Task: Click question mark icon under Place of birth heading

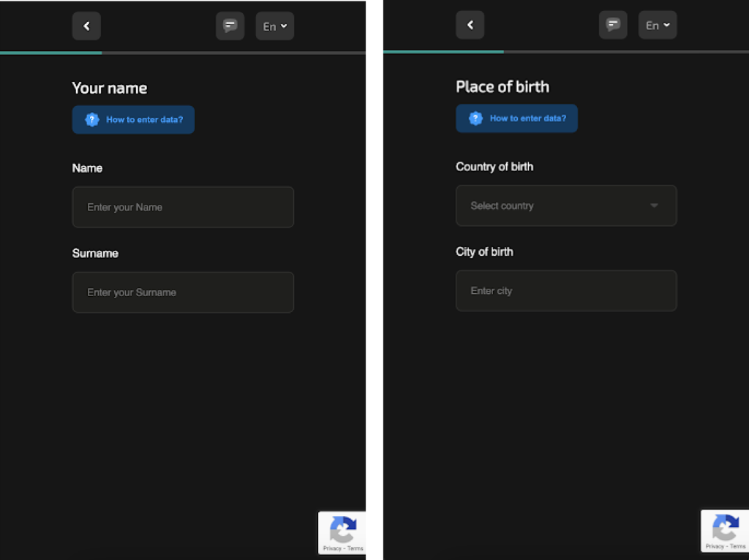Action: pyautogui.click(x=475, y=118)
